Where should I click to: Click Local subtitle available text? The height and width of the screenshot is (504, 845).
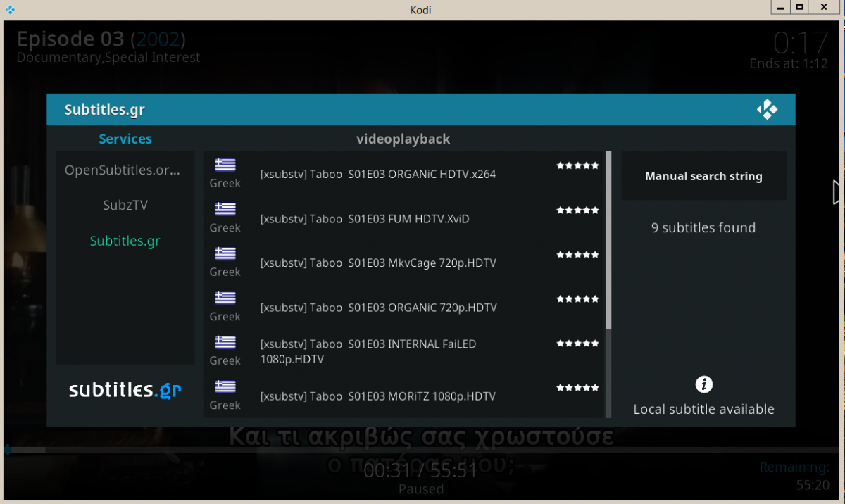tap(703, 409)
